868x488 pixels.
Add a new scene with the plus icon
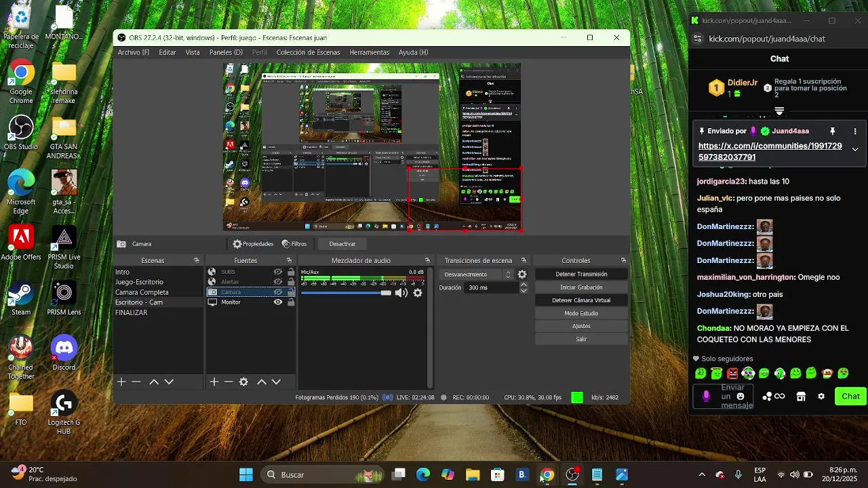tap(121, 382)
